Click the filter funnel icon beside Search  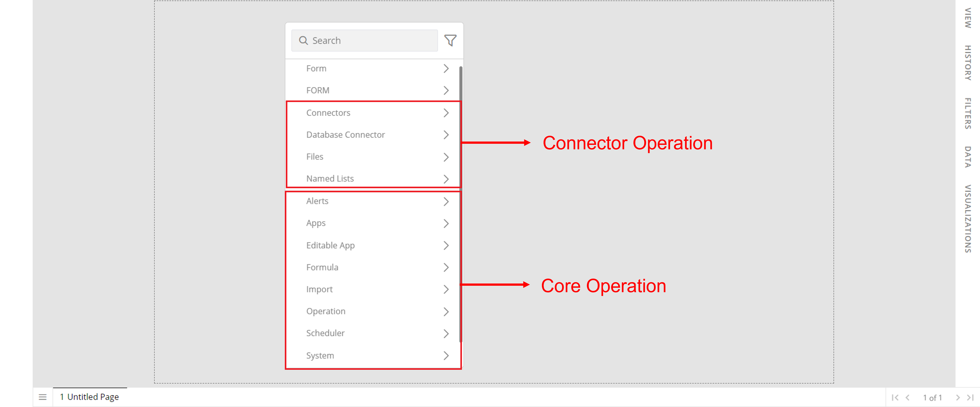[450, 40]
